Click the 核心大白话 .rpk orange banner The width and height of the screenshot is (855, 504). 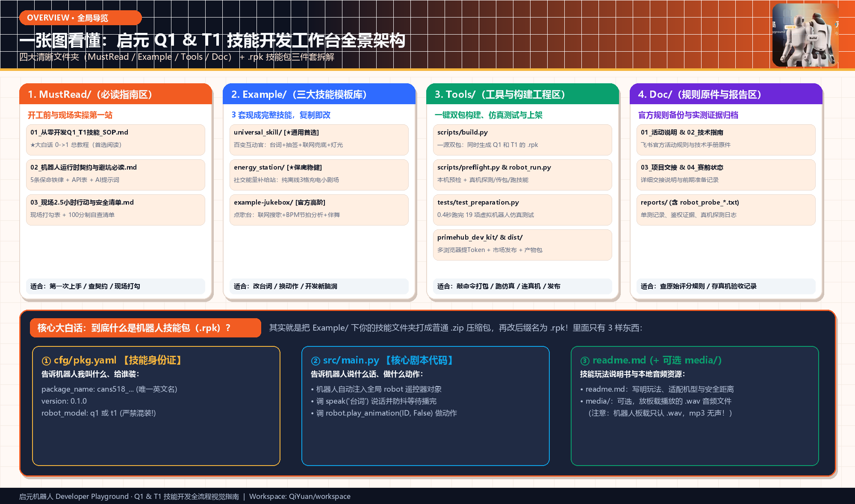[x=145, y=328]
